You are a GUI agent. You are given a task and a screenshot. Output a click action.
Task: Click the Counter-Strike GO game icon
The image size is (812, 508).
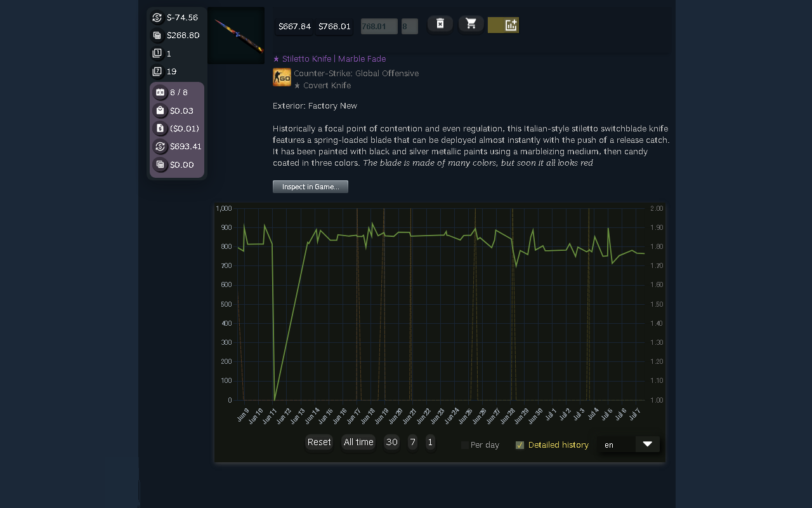(x=282, y=77)
